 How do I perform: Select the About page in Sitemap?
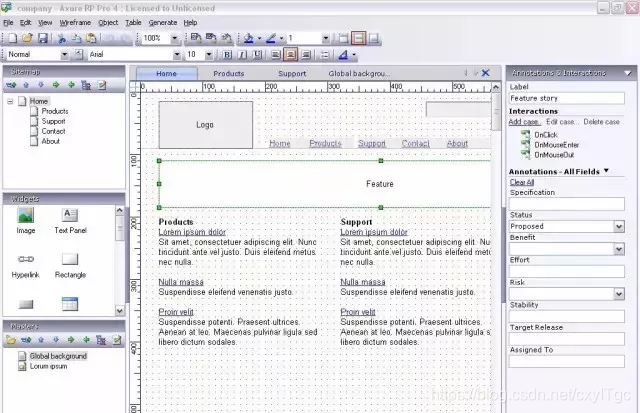point(51,141)
